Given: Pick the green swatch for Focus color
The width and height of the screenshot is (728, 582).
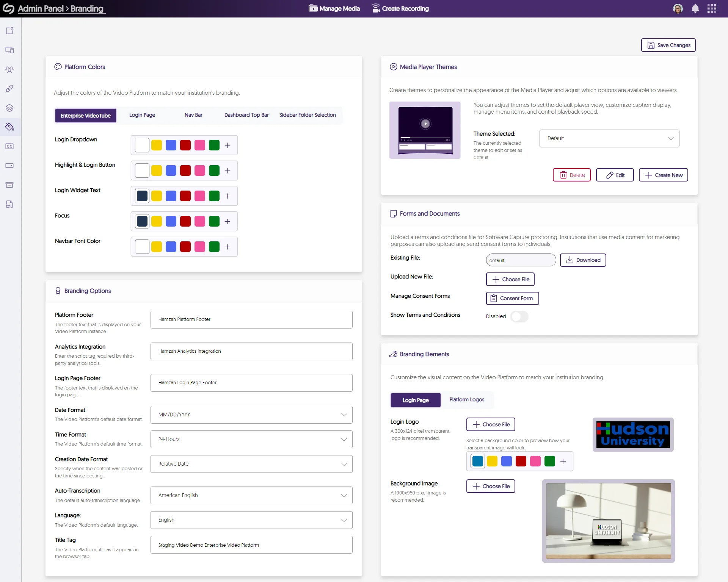Looking at the screenshot, I should (x=214, y=222).
